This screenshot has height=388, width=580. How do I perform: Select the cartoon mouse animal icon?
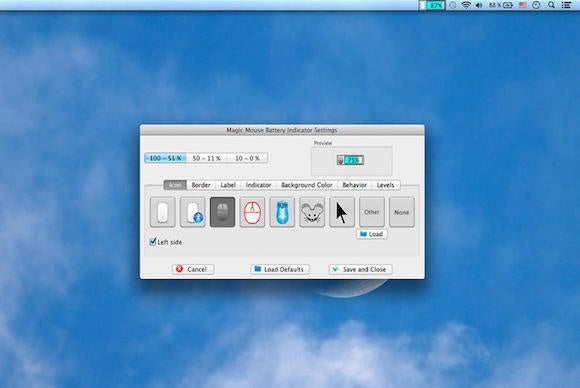point(312,212)
